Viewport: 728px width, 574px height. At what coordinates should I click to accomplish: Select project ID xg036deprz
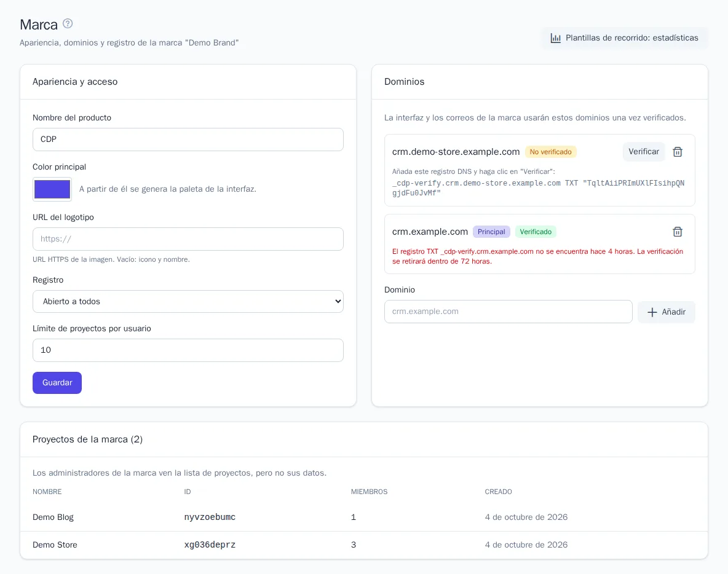click(210, 545)
